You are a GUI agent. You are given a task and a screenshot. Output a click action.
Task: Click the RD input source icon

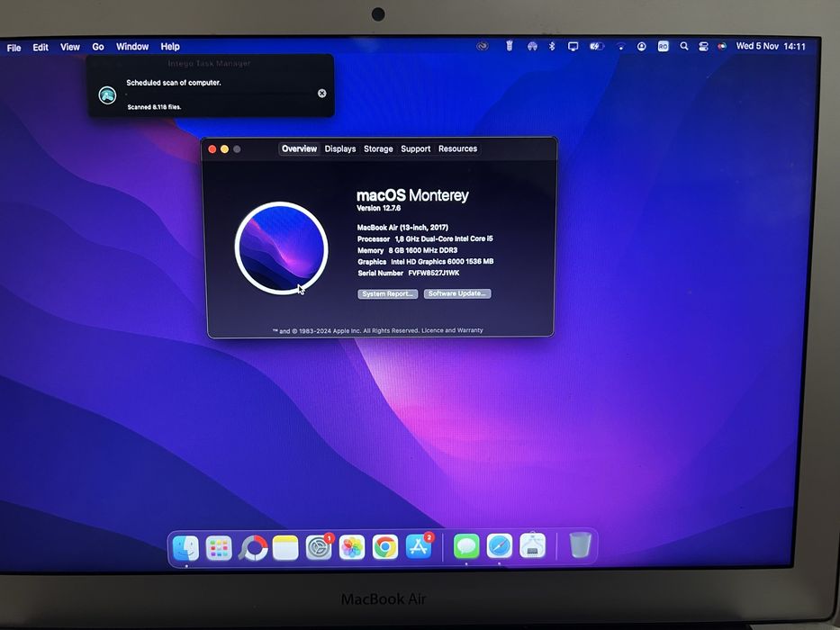pos(664,47)
